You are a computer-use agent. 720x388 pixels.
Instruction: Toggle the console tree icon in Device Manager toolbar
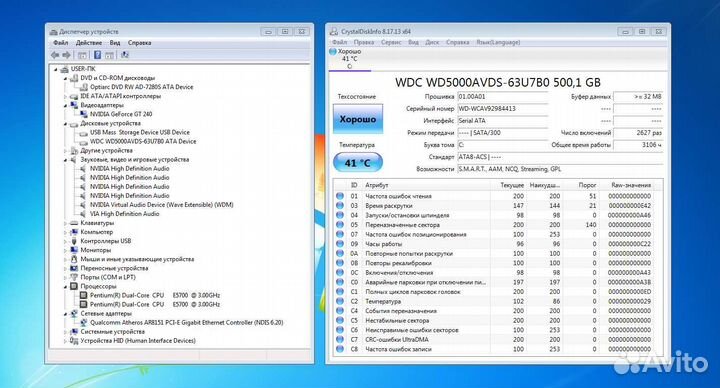82,55
